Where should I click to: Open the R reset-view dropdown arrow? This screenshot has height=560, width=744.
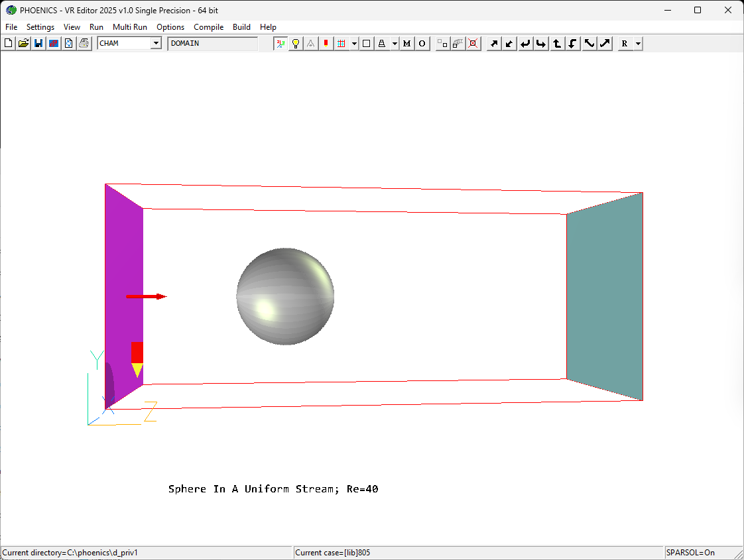[638, 43]
